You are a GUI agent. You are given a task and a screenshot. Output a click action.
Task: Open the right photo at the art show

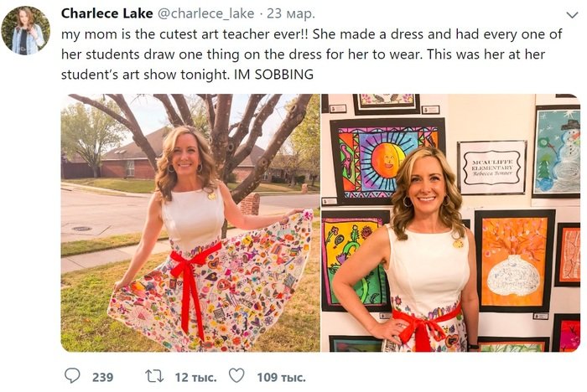click(x=450, y=222)
